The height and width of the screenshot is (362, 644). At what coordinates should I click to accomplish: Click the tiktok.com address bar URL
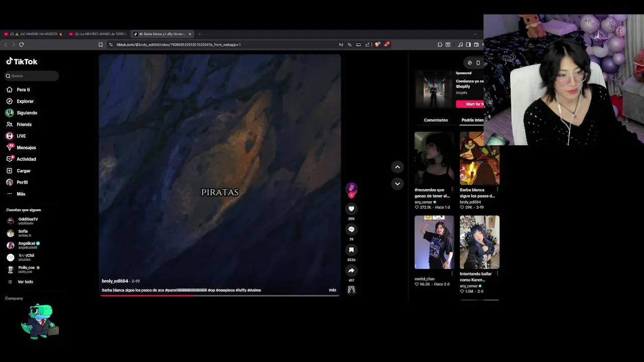click(x=179, y=44)
